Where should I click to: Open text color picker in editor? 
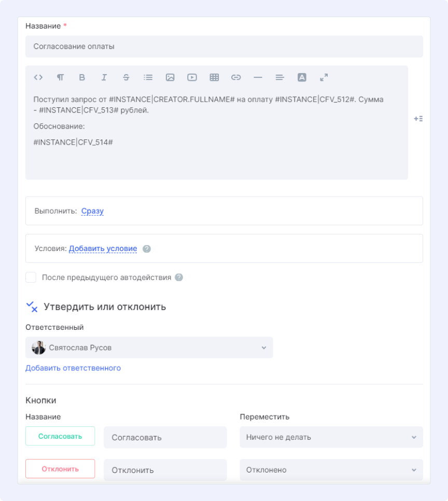[302, 77]
